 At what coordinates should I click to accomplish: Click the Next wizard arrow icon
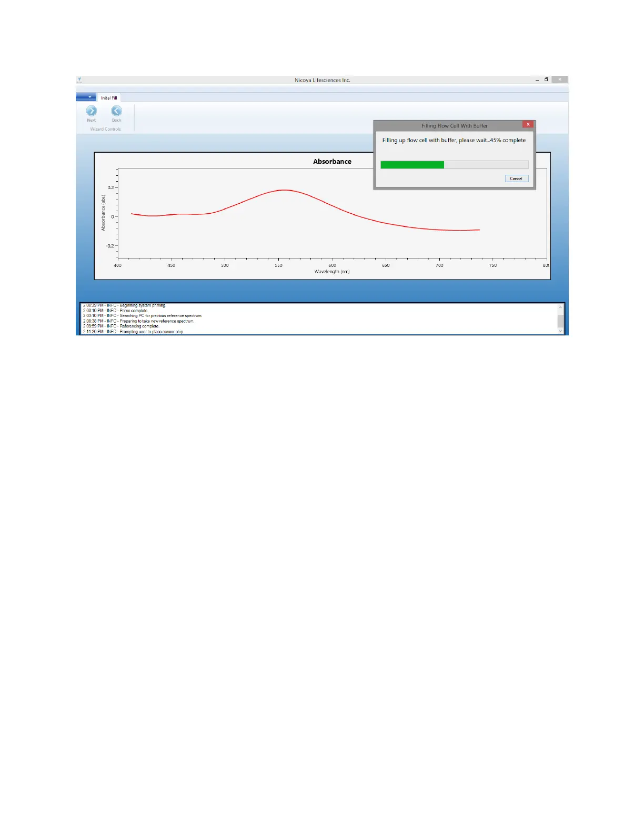tap(92, 111)
